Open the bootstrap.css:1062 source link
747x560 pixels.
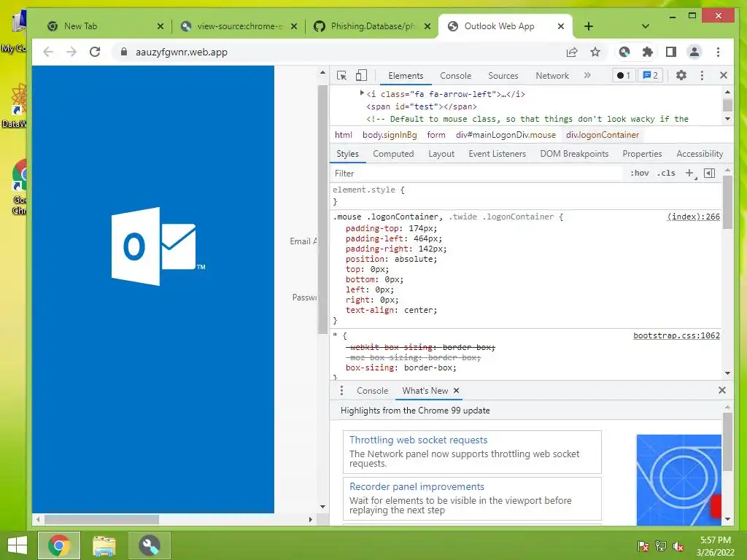[676, 335]
